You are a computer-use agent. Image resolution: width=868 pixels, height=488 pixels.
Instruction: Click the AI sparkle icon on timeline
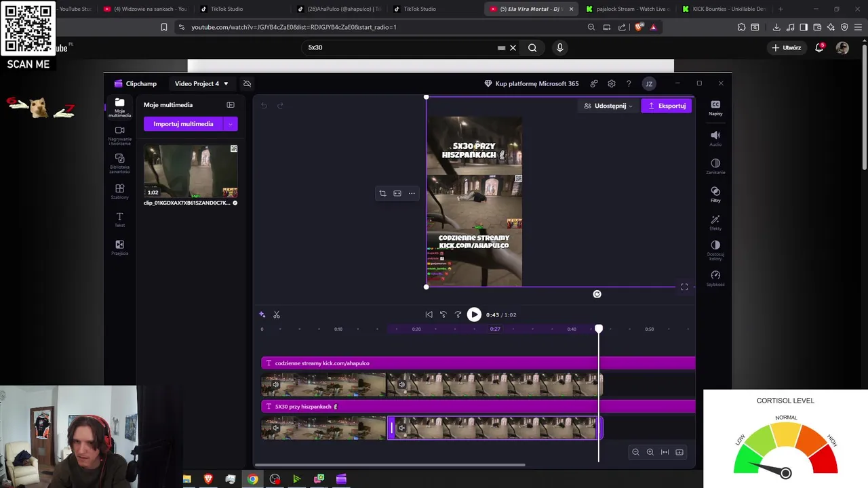(262, 314)
